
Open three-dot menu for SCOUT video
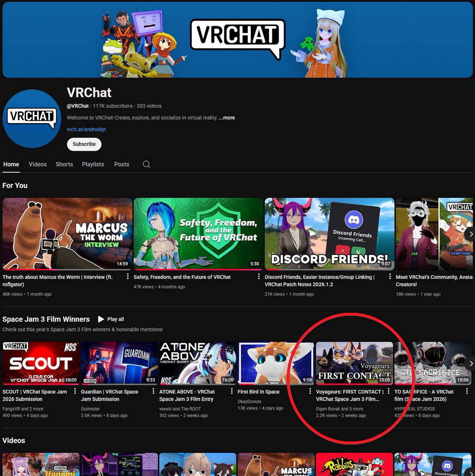coord(75,392)
